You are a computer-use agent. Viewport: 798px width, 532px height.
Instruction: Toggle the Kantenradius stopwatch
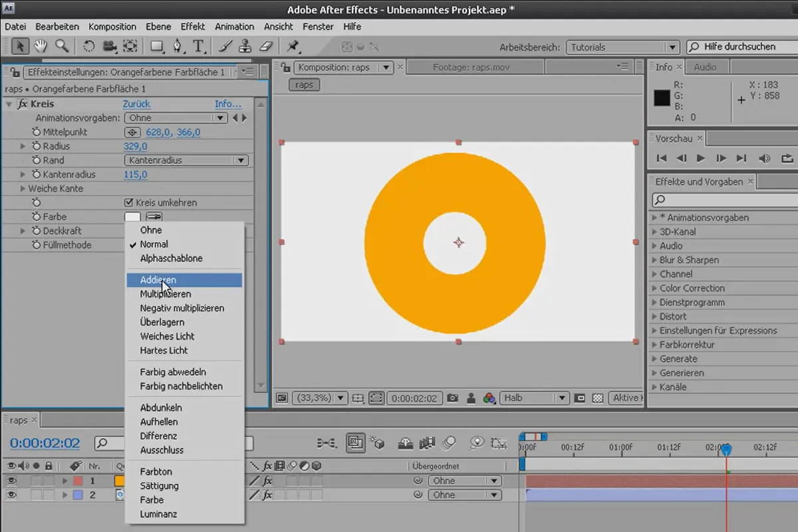point(37,174)
